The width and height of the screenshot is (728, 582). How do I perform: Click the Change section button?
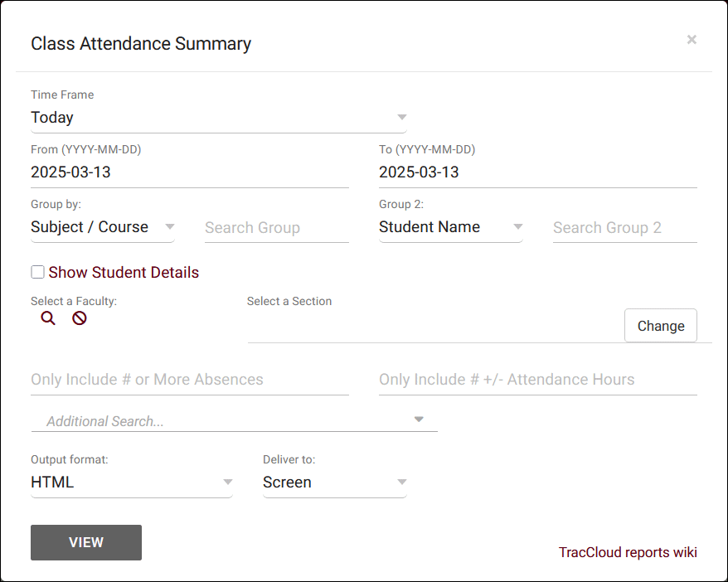[660, 326]
